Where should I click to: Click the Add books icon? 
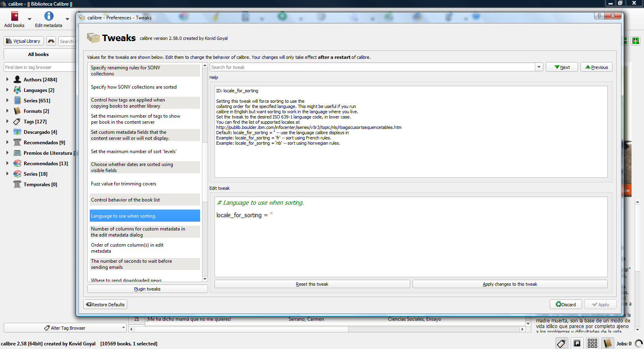(14, 17)
